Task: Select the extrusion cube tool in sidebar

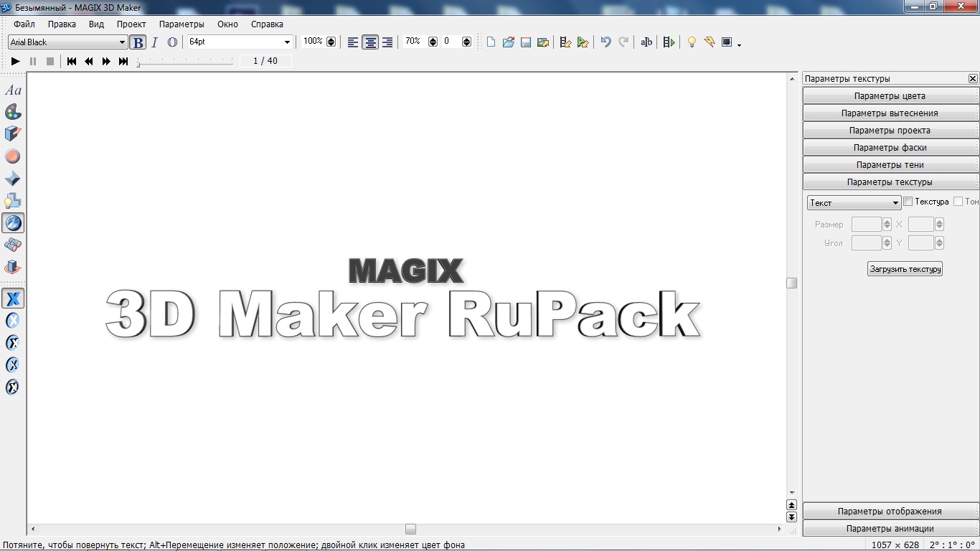Action: tap(13, 133)
